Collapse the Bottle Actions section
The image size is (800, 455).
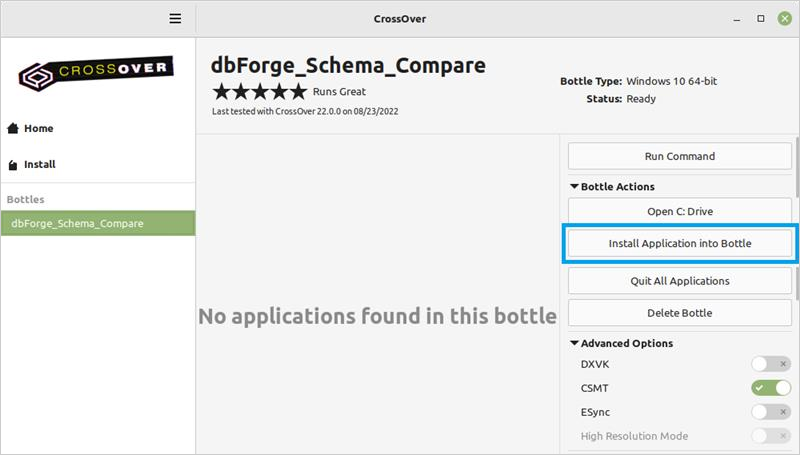coord(574,187)
